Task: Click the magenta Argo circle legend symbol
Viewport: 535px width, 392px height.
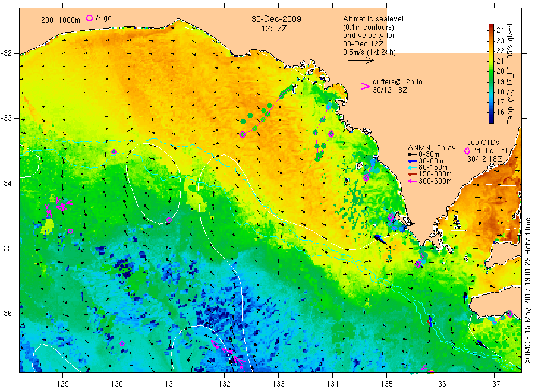Action: pyautogui.click(x=89, y=18)
